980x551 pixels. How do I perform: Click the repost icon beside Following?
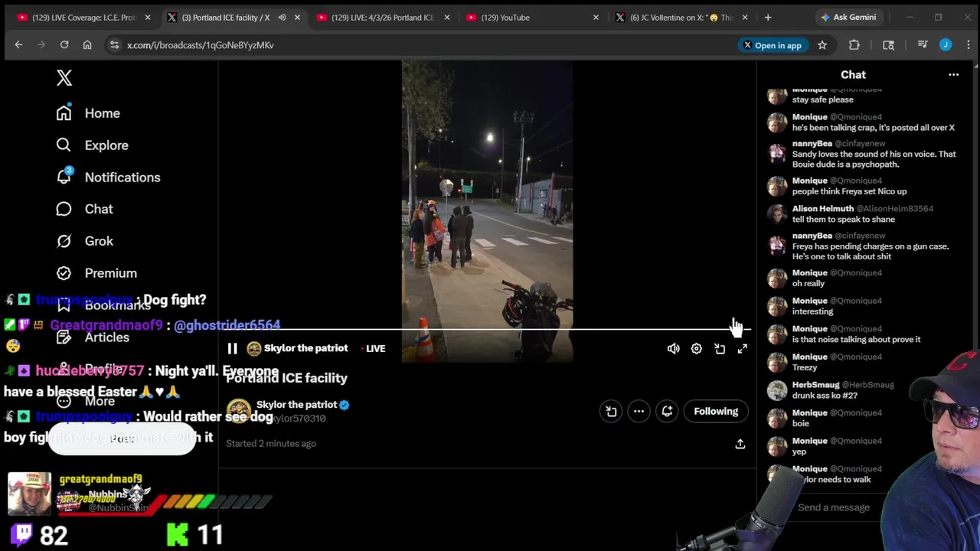tap(667, 411)
